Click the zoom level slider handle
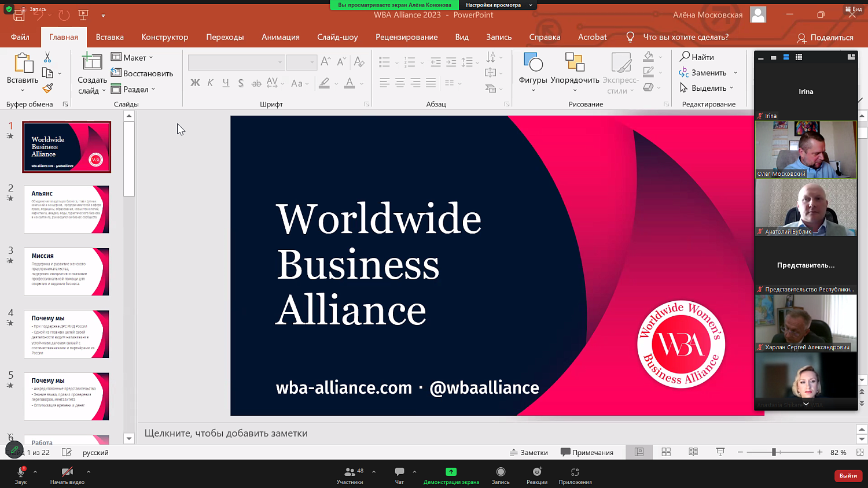Screen dimensions: 868x488 (774, 452)
